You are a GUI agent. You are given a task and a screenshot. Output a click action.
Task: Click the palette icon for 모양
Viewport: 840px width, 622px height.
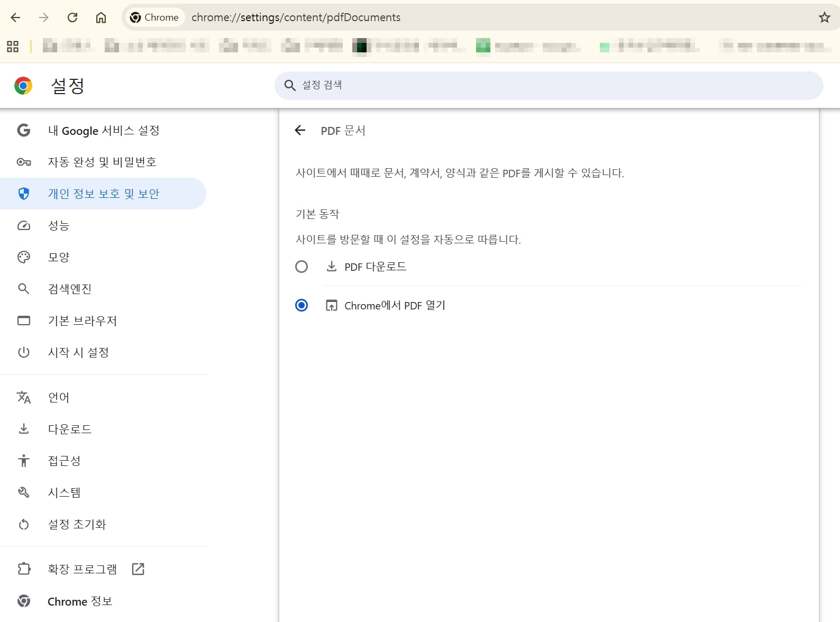click(24, 257)
